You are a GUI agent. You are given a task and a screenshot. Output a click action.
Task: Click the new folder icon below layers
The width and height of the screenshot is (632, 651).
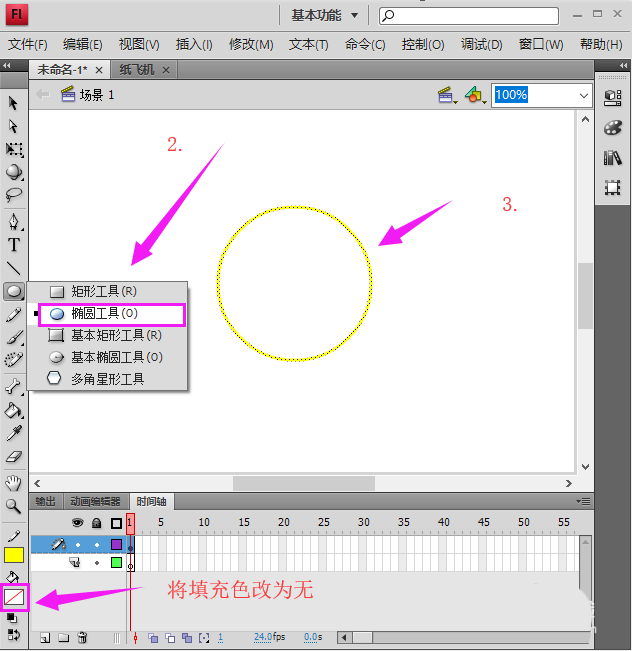point(64,638)
